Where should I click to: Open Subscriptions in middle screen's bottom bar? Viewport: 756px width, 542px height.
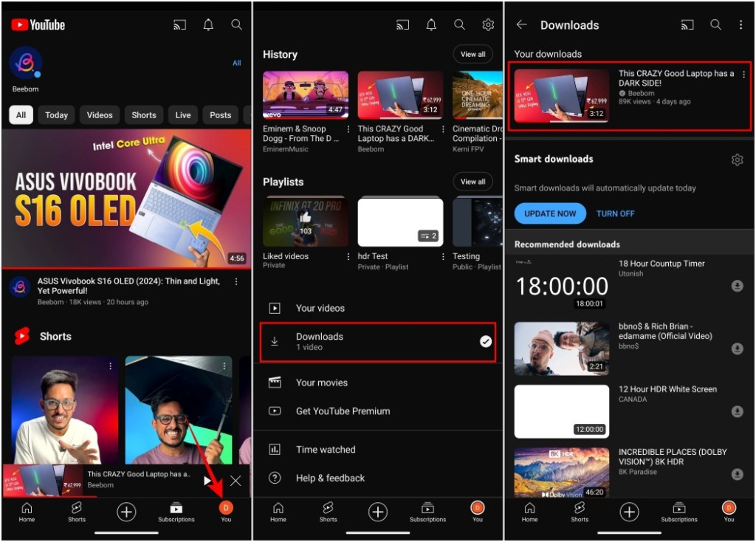(427, 512)
